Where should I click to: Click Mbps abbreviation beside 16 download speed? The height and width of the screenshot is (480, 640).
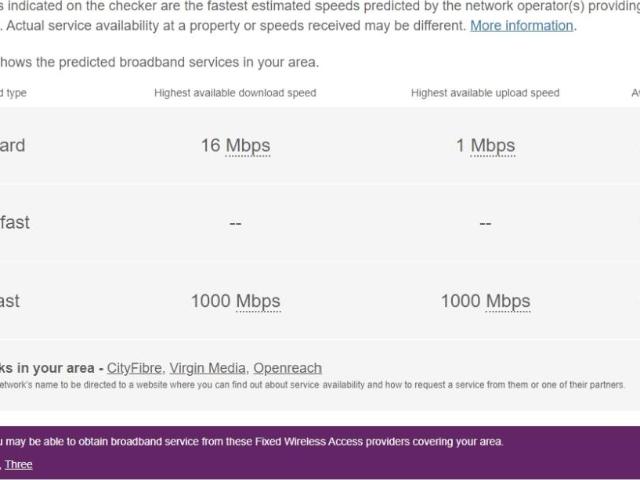pos(248,146)
